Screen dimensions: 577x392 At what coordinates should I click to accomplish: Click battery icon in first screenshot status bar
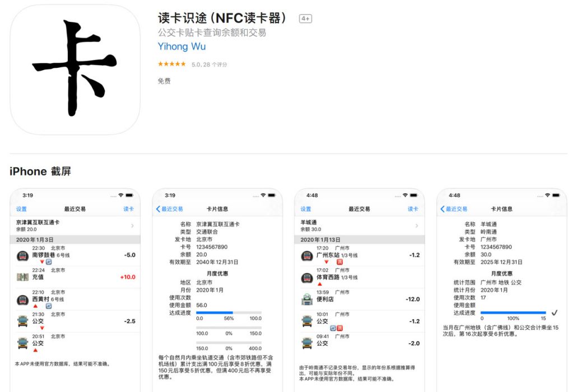129,195
